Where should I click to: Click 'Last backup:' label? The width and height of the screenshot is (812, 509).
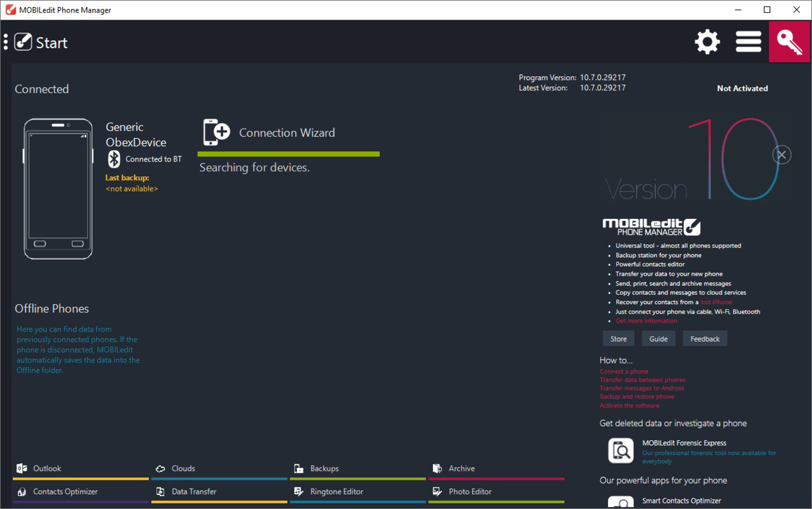click(127, 178)
